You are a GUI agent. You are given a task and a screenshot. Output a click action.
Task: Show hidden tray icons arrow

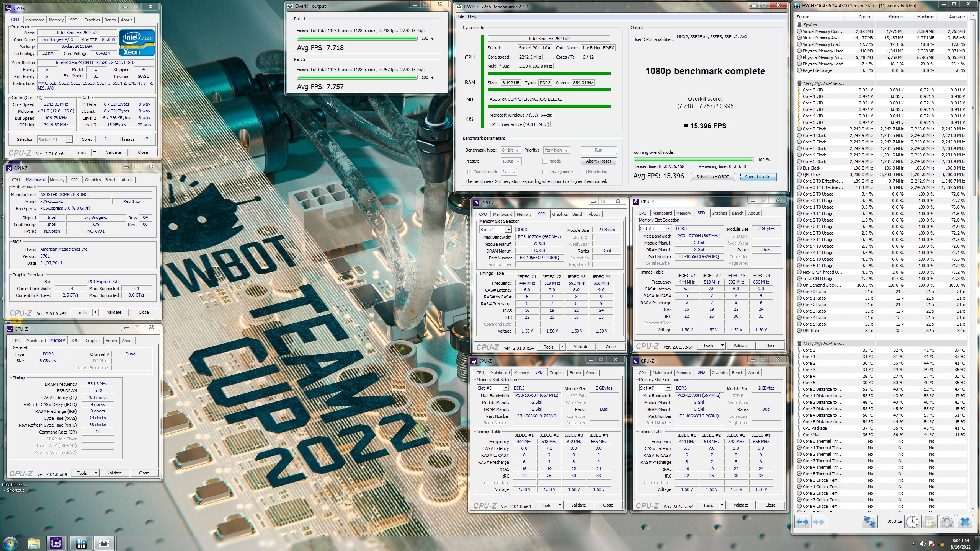click(x=914, y=544)
